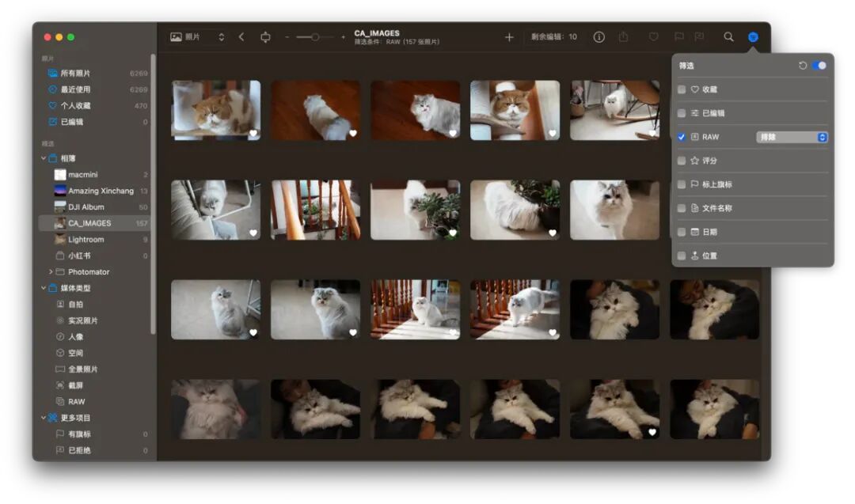Check the 已编辑 filter checkbox

pos(682,113)
